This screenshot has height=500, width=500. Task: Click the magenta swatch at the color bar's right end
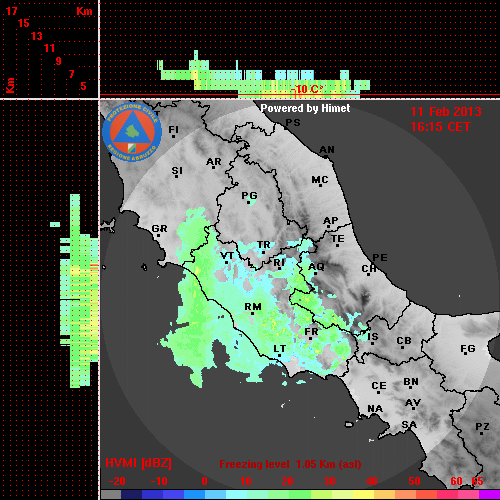coord(489,495)
